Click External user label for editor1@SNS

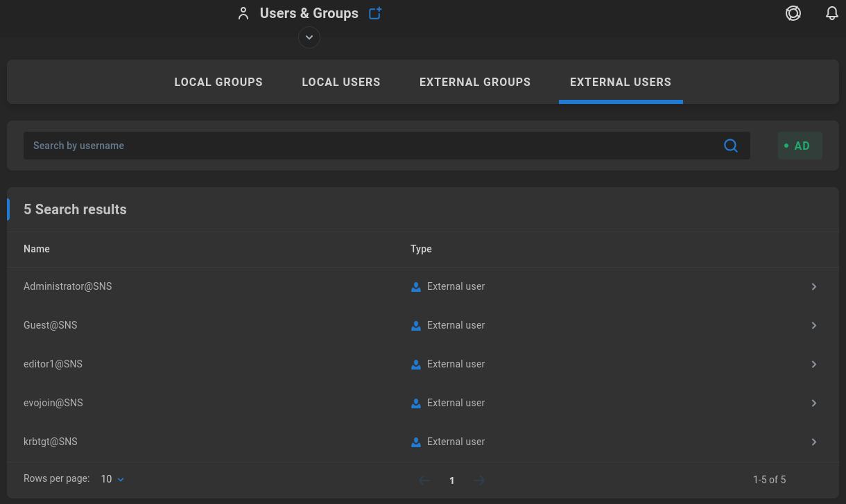pos(456,364)
